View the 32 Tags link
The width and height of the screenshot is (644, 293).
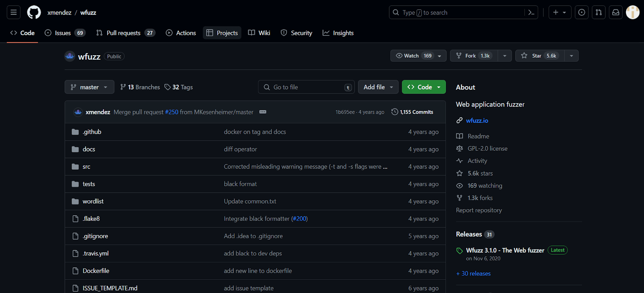[x=179, y=87]
